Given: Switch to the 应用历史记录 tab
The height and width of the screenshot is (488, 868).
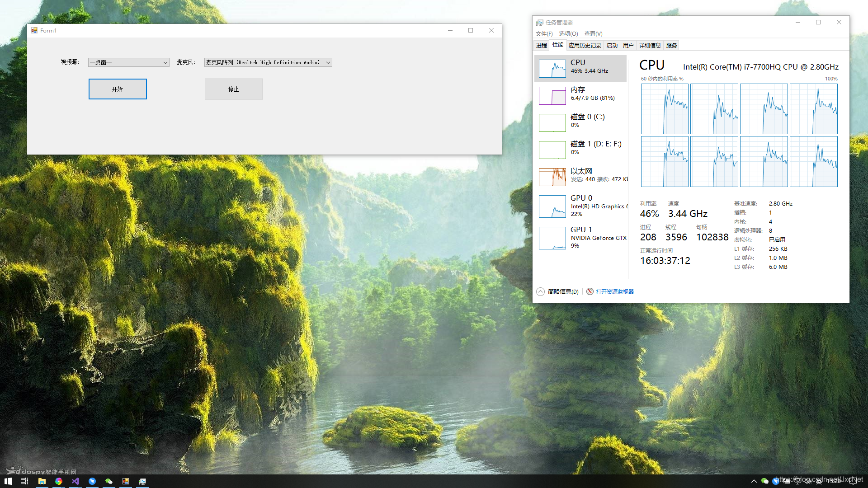Looking at the screenshot, I should pyautogui.click(x=585, y=45).
